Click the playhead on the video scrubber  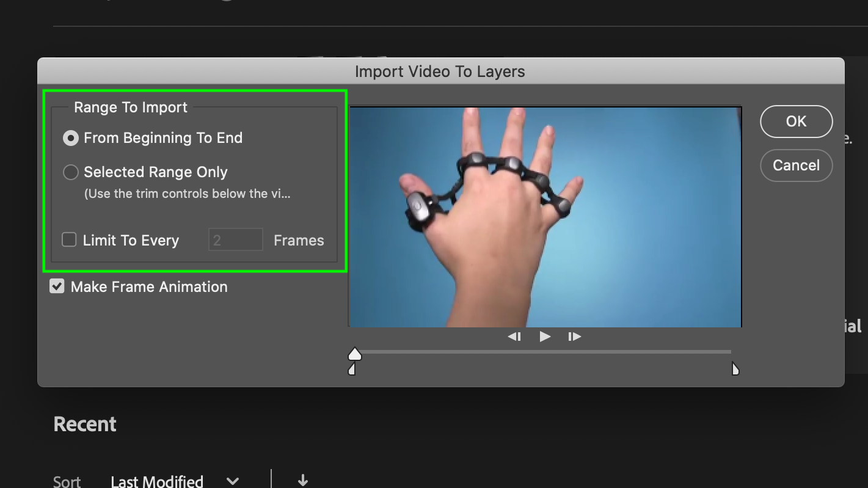(x=355, y=352)
